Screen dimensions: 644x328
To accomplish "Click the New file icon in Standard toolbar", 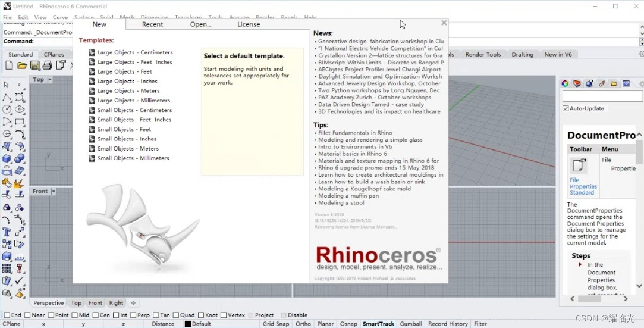I will click(x=9, y=65).
